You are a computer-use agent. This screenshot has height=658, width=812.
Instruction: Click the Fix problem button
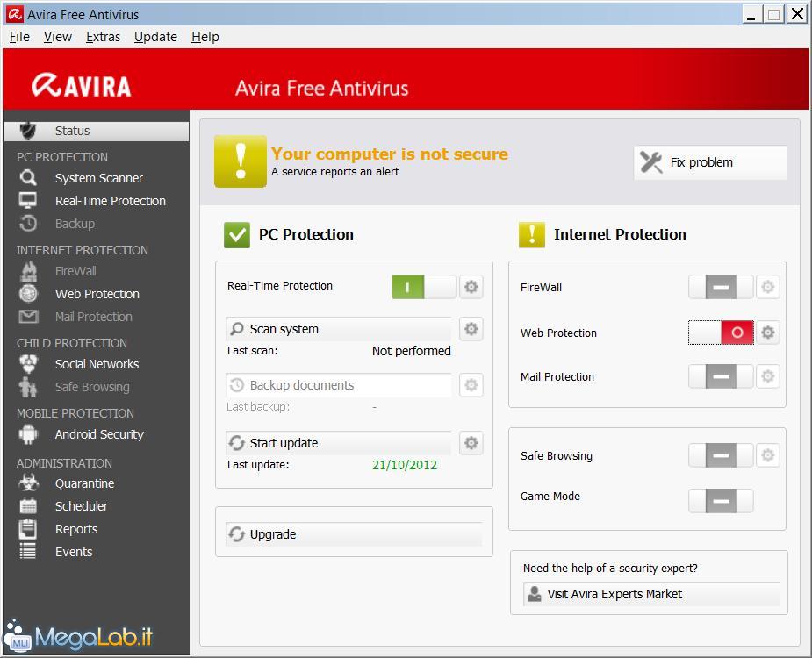tap(710, 162)
